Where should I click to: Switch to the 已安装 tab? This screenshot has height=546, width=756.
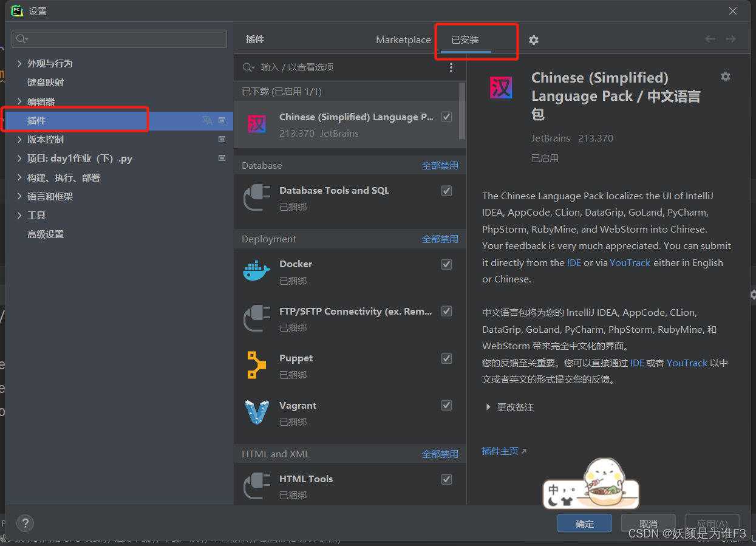click(x=465, y=40)
